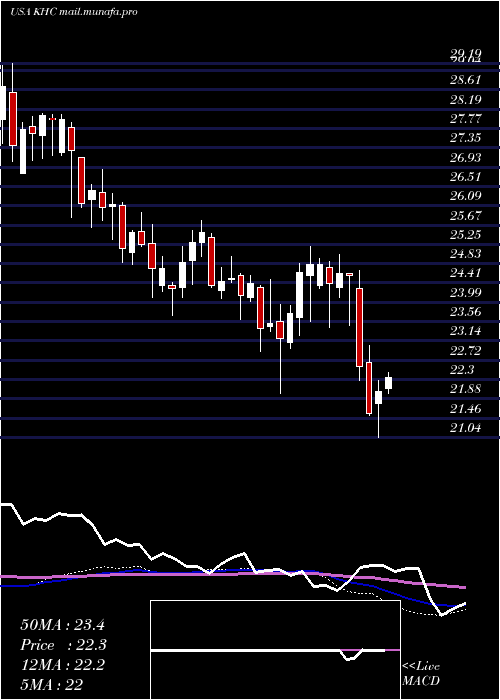Click the '12MA : 22.2' readout

pos(62,665)
